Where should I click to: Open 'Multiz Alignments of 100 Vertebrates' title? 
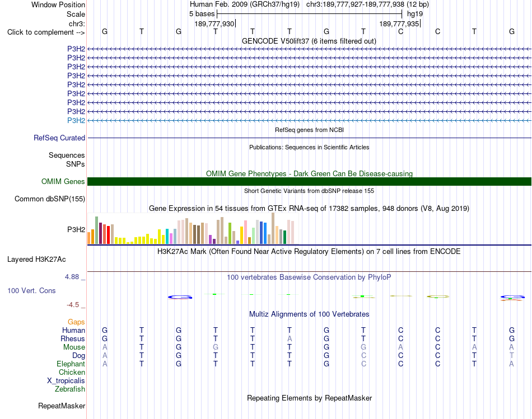pyautogui.click(x=309, y=314)
